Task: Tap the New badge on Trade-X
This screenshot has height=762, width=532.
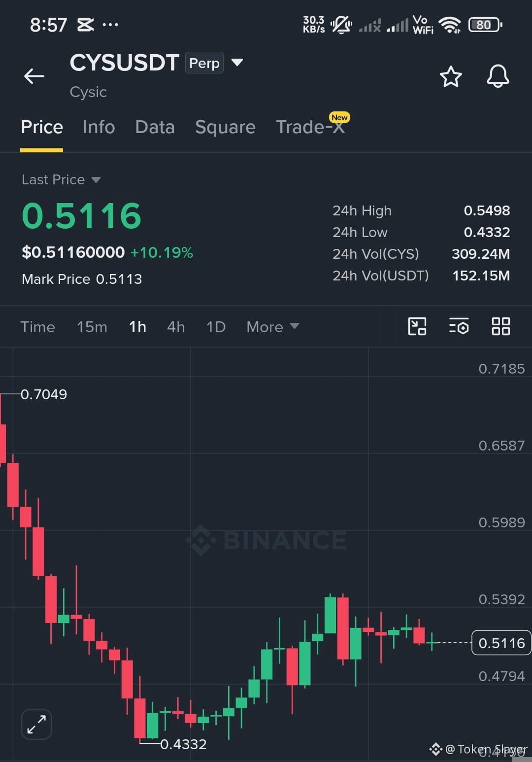Action: point(340,117)
